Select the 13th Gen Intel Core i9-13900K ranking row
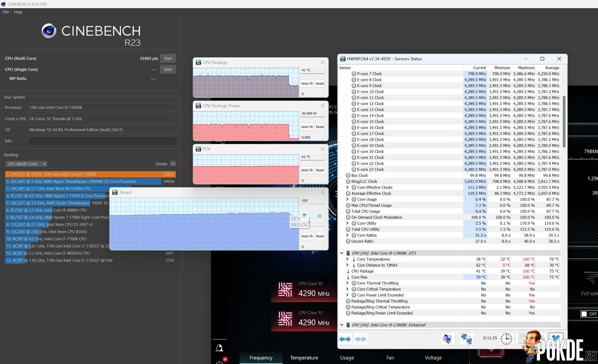The image size is (598, 364). pyautogui.click(x=90, y=174)
